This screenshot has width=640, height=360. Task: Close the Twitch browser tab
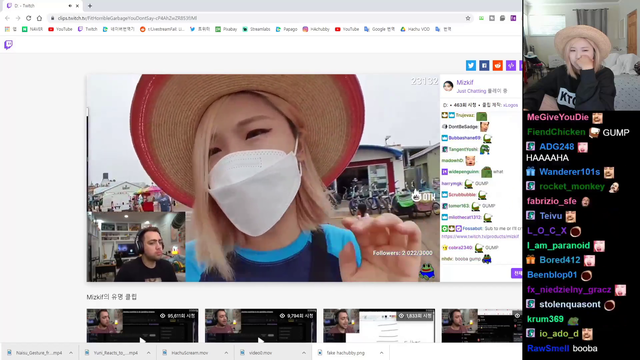click(x=77, y=6)
